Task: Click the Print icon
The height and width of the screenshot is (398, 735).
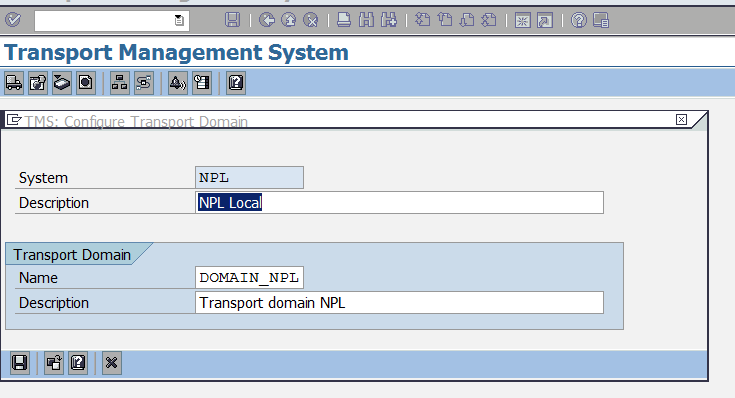Action: (344, 20)
